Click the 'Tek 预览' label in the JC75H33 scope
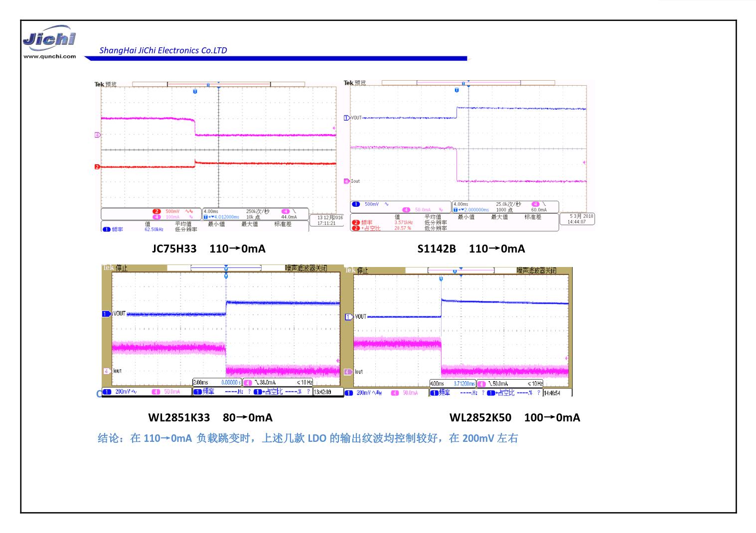 (105, 85)
